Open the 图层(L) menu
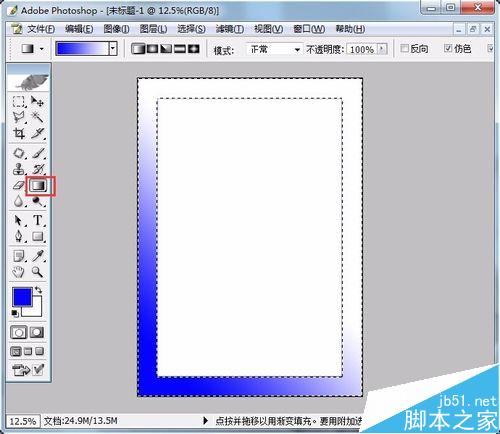Screen dimensions: 500x434 (x=153, y=29)
